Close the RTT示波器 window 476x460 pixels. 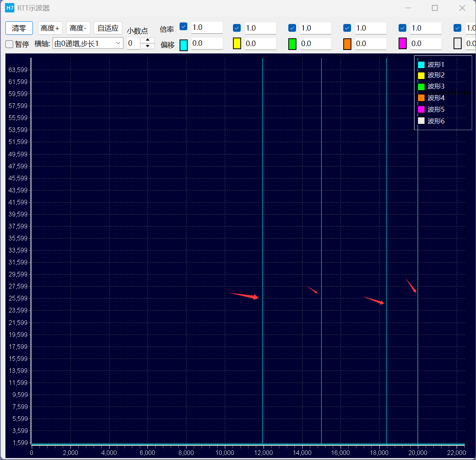tap(462, 8)
